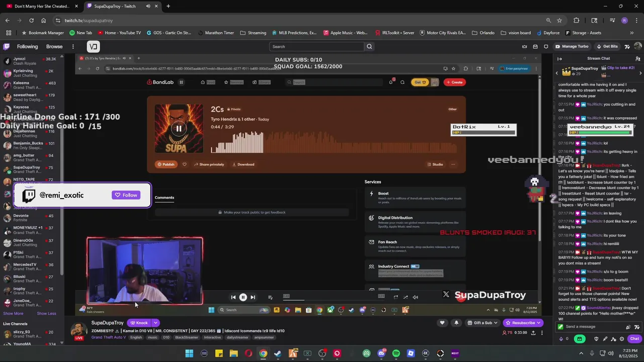Click the BlackStreamer tag
The width and height of the screenshot is (644, 362).
click(x=187, y=337)
